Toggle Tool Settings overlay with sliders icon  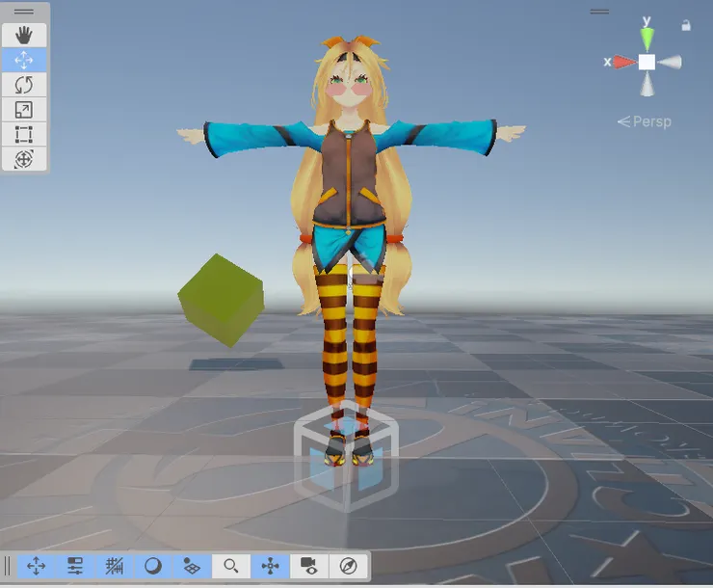(x=75, y=566)
